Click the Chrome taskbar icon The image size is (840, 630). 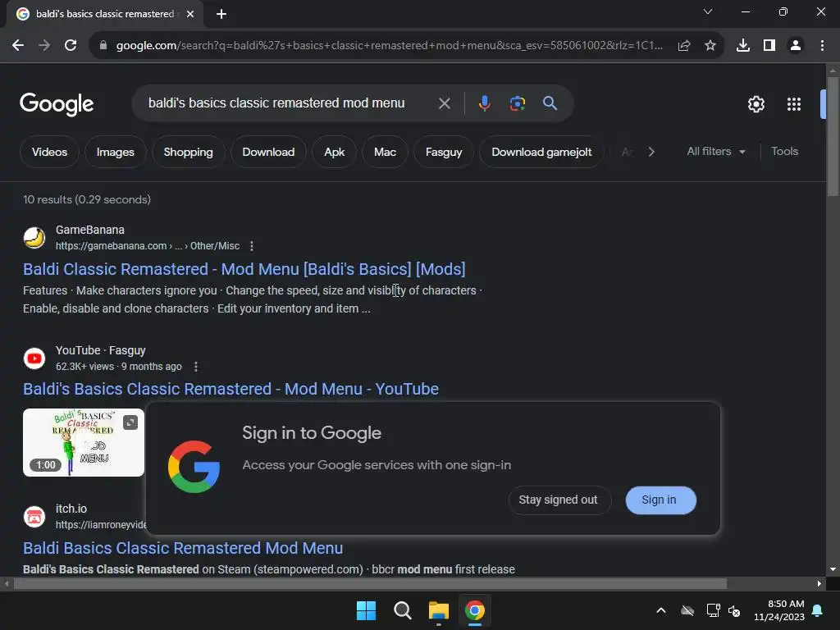coord(475,610)
